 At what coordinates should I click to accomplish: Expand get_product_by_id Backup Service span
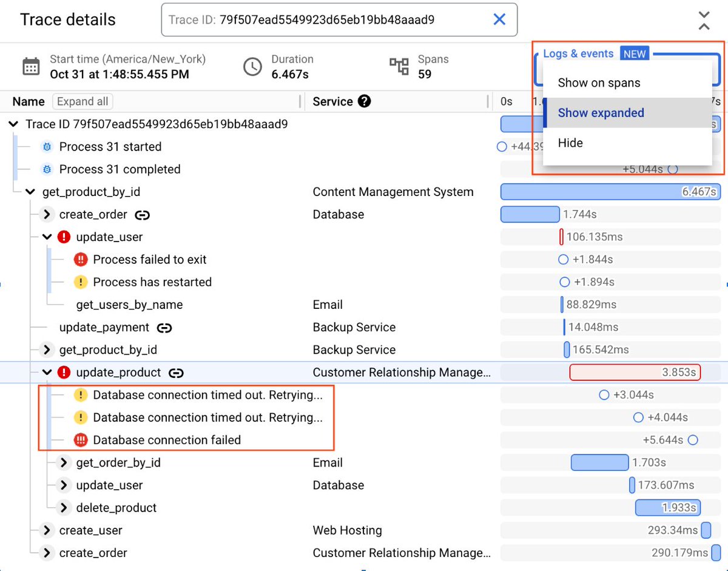47,350
